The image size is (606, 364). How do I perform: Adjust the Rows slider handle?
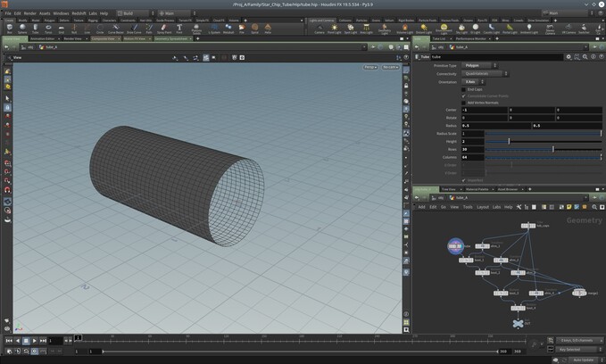coord(553,149)
